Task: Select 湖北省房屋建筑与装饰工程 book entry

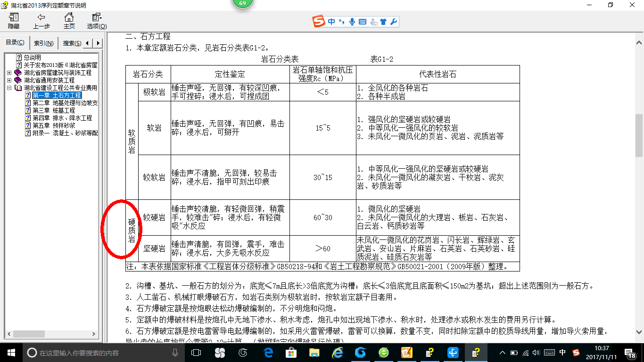Action: point(58,73)
